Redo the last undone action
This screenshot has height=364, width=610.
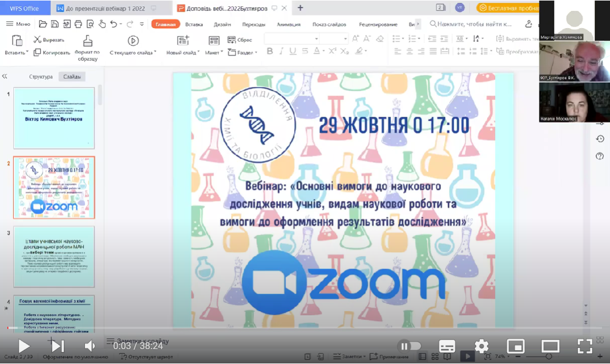[130, 24]
